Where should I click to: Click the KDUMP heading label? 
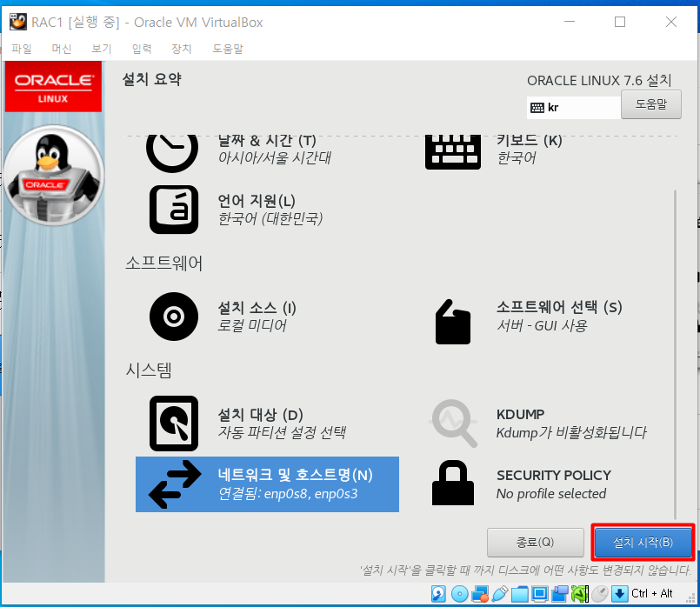pyautogui.click(x=521, y=415)
